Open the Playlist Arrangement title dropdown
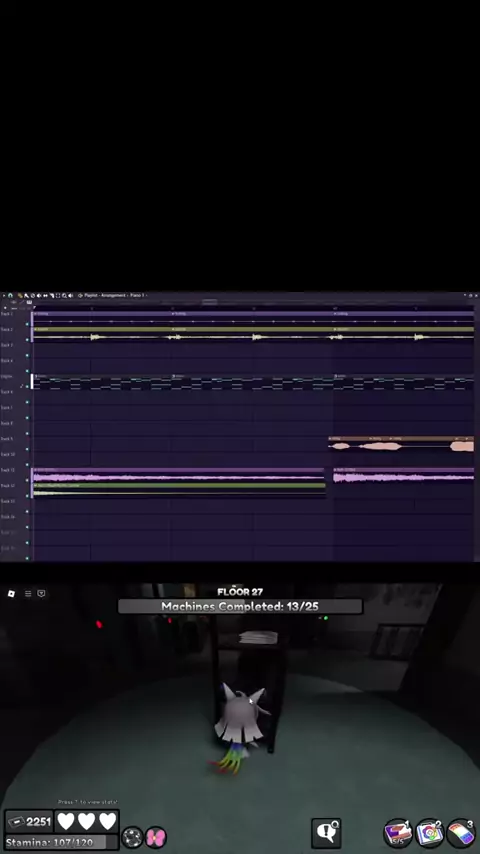Viewport: 480px width, 854px height. click(113, 295)
